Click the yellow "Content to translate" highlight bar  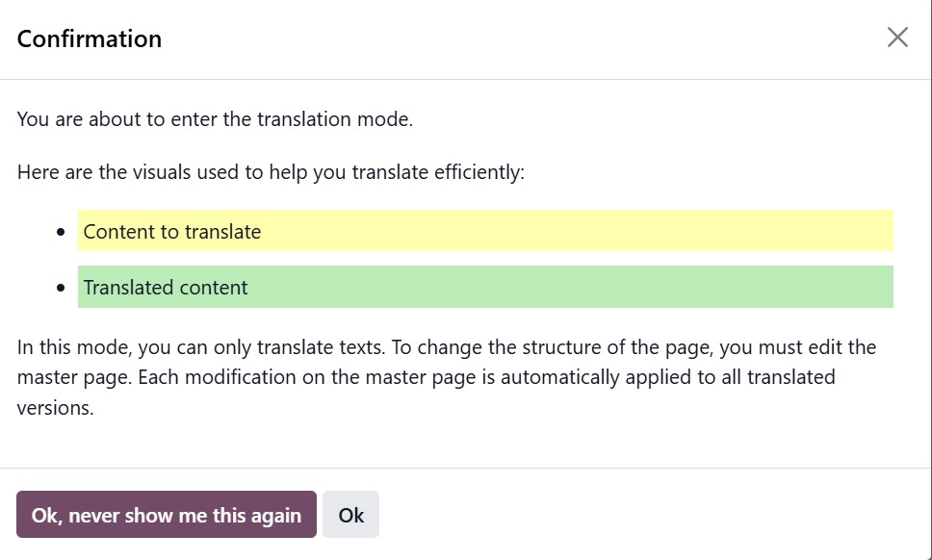[485, 231]
